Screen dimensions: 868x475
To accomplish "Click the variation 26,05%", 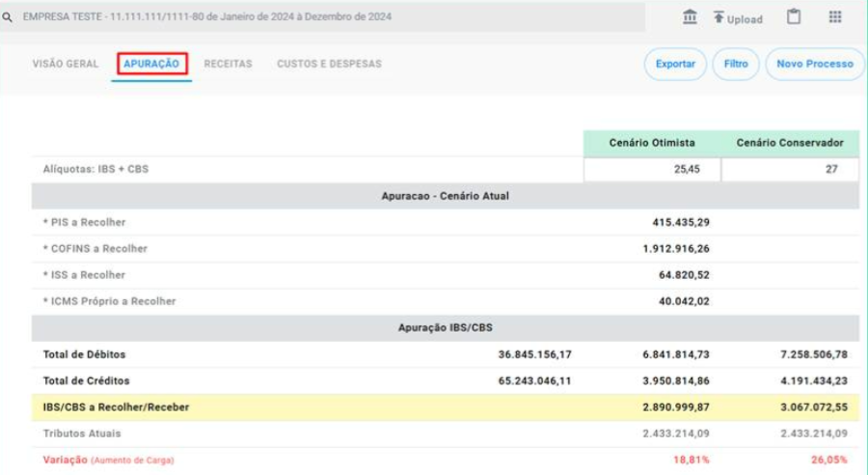I will point(829,460).
